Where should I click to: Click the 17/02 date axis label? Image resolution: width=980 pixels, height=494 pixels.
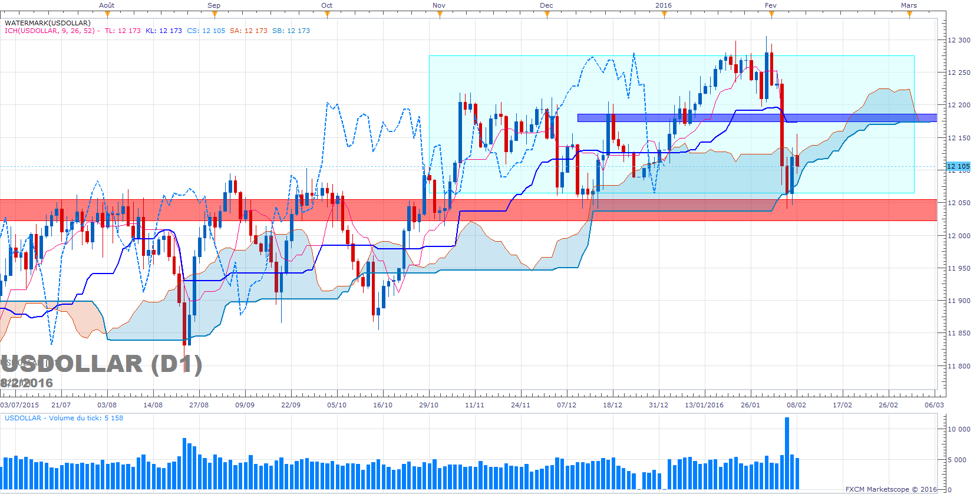coord(843,405)
